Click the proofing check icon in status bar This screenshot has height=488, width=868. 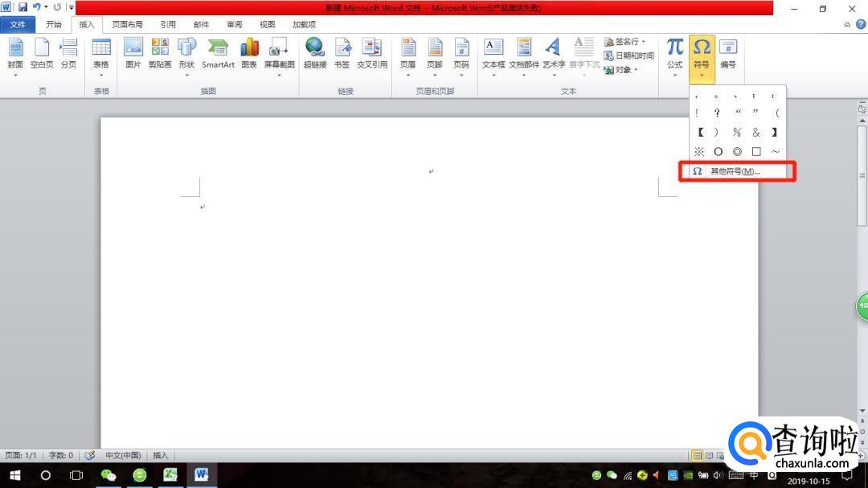tap(90, 455)
